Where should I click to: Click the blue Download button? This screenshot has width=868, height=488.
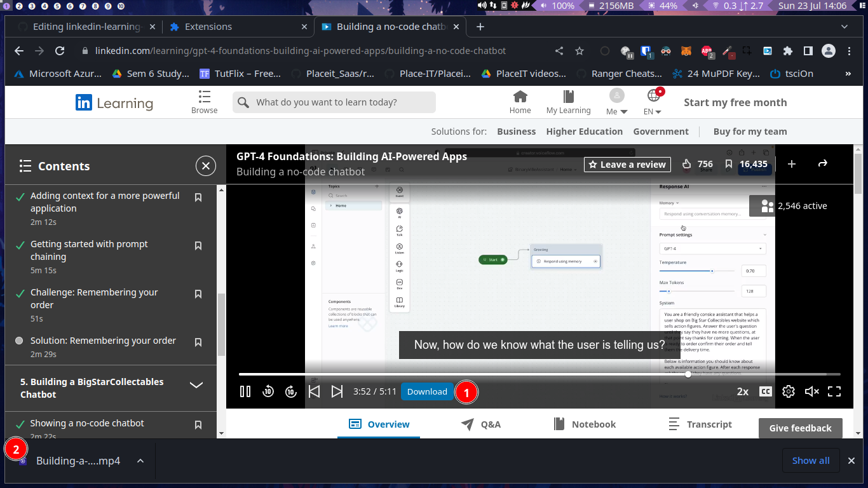(x=427, y=391)
